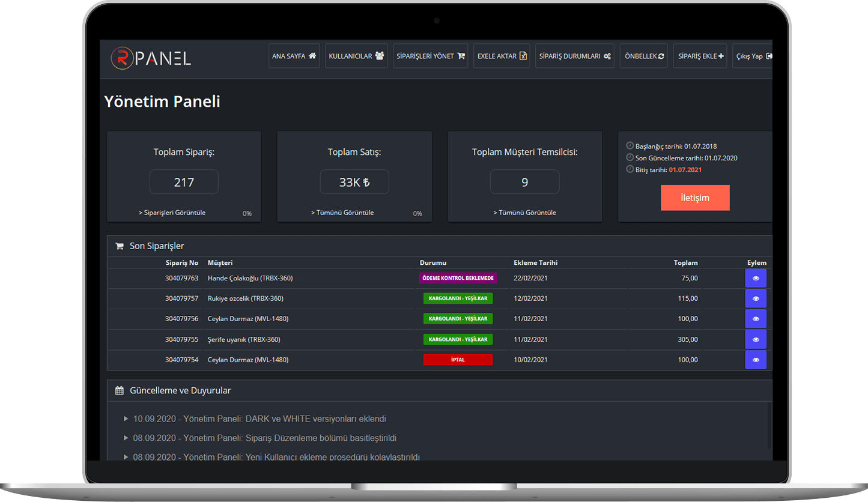This screenshot has height=502, width=868.
Task: Click the sign-out icon beside Çıkış Yap
Action: coord(769,56)
